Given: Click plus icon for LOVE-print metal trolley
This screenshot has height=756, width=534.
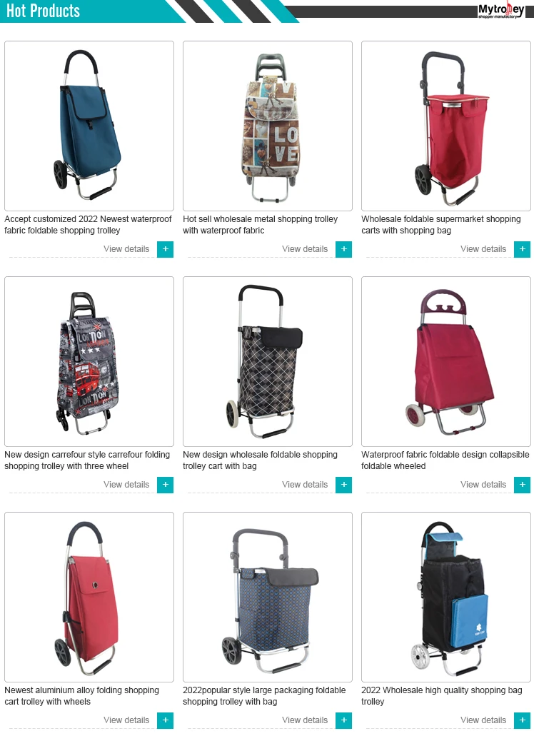Looking at the screenshot, I should pyautogui.click(x=343, y=249).
